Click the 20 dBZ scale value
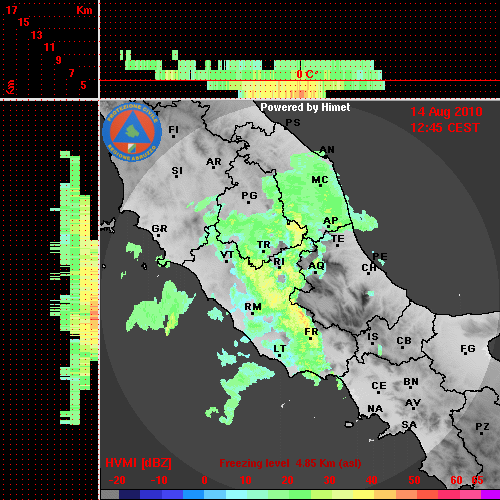 pyautogui.click(x=287, y=480)
